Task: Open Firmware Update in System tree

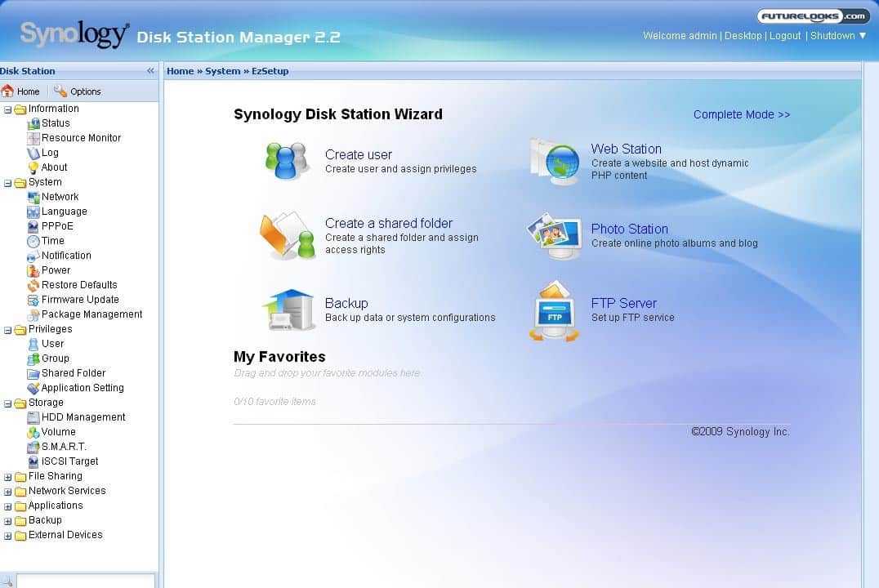Action: (x=80, y=300)
